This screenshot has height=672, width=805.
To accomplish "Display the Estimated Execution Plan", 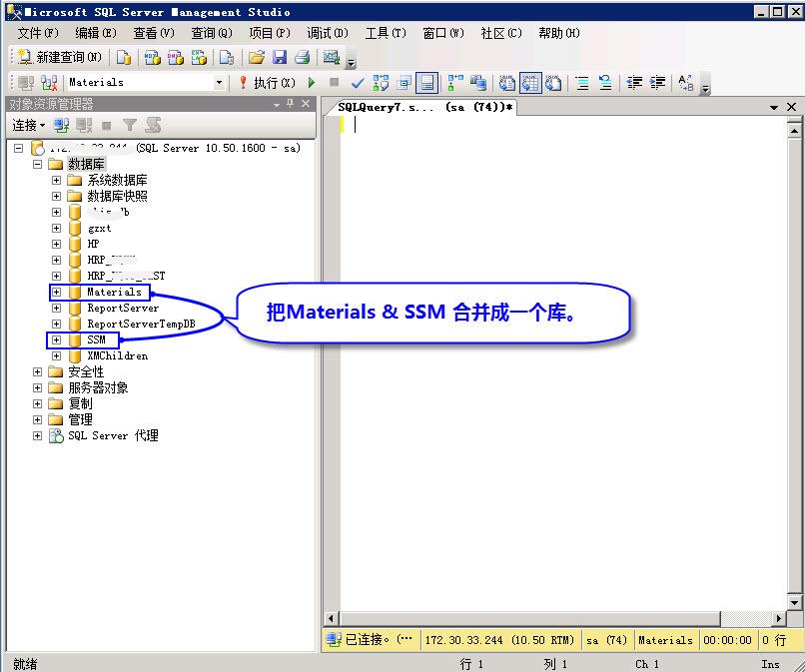I will [381, 83].
